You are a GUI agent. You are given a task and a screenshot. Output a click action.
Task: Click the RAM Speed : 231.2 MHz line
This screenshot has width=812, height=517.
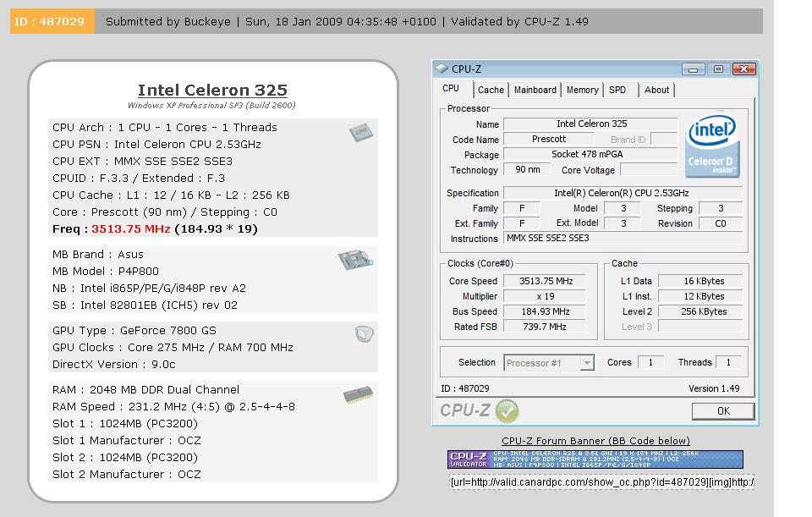(x=173, y=407)
